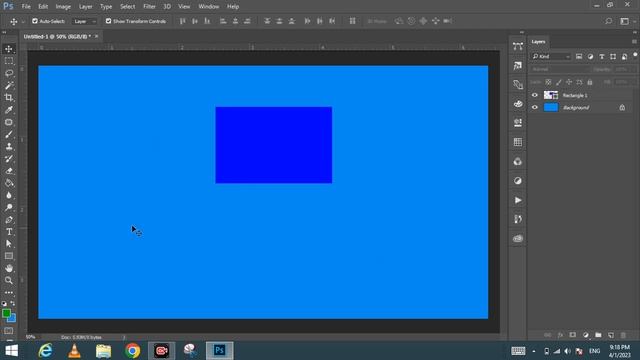
Task: Click the trash icon in the Layers panel
Action: (623, 335)
